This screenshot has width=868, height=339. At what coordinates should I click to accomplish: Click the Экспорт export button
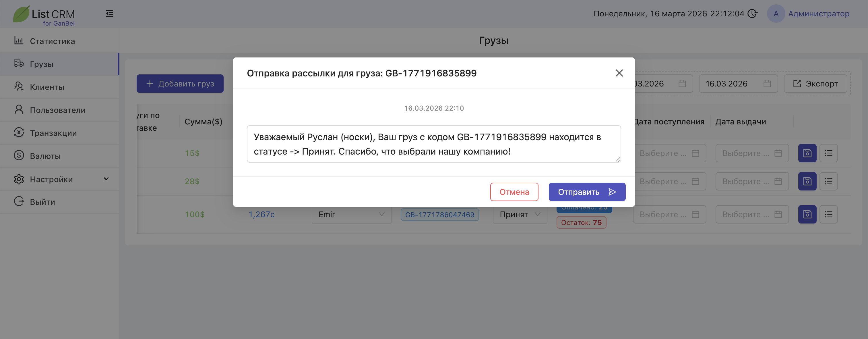[815, 84]
